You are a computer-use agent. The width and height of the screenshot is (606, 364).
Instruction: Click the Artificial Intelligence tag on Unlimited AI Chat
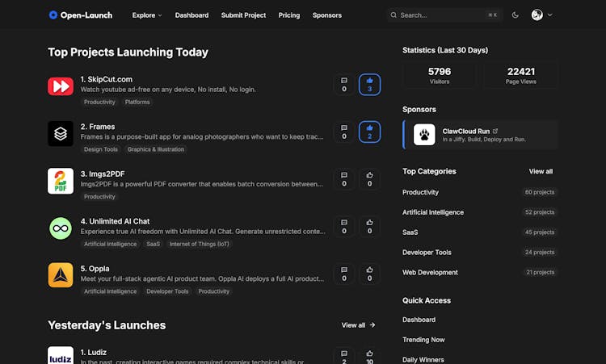point(111,244)
